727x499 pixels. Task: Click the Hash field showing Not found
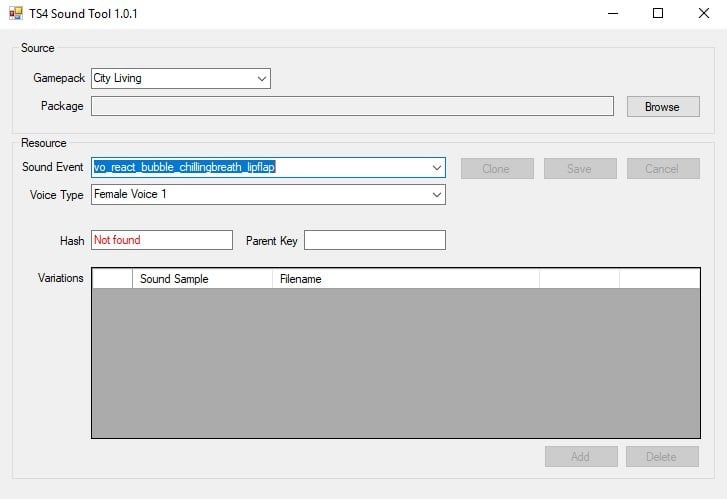[162, 240]
